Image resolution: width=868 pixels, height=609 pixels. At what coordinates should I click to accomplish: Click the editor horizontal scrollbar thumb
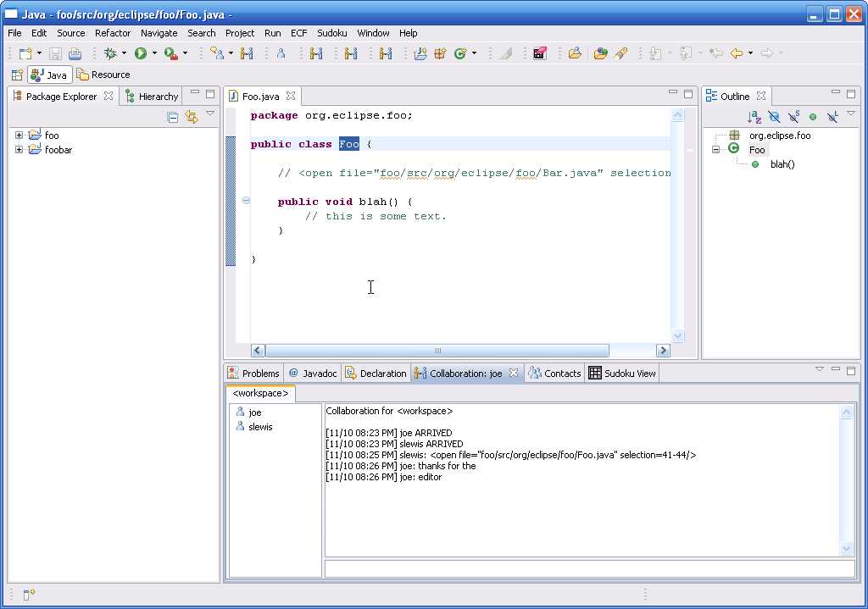437,350
